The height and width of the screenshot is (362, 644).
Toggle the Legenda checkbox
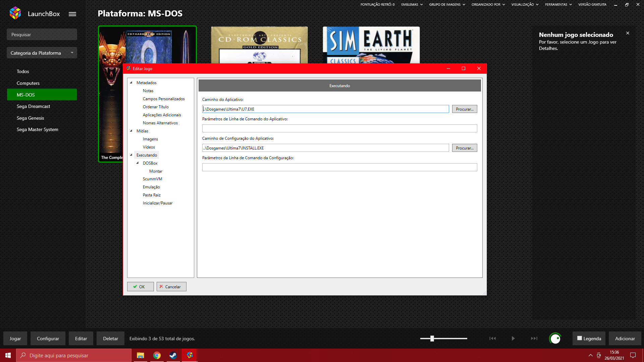point(580,338)
